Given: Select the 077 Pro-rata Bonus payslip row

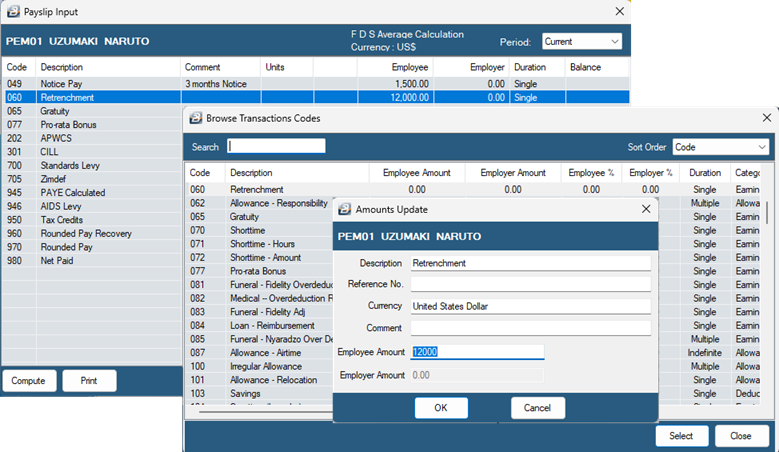Looking at the screenshot, I should 93,125.
